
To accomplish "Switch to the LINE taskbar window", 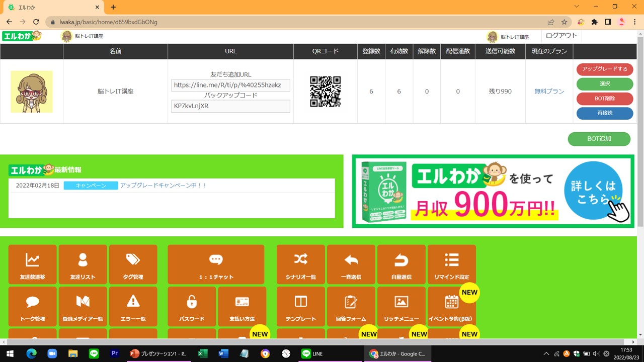I will (330, 353).
